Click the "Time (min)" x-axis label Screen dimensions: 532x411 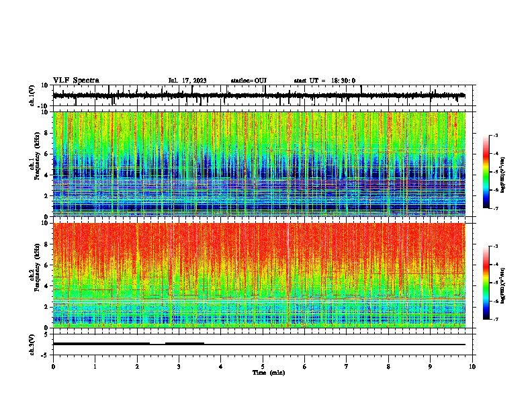(x=269, y=373)
